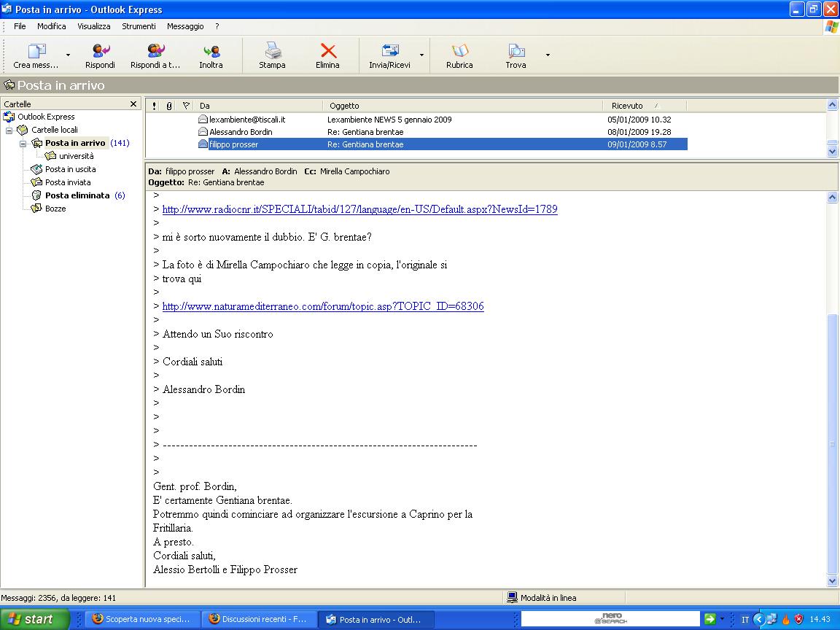This screenshot has width=840, height=630.
Task: Switch to Scoperta nuova speci... Firefox window
Action: [x=142, y=619]
